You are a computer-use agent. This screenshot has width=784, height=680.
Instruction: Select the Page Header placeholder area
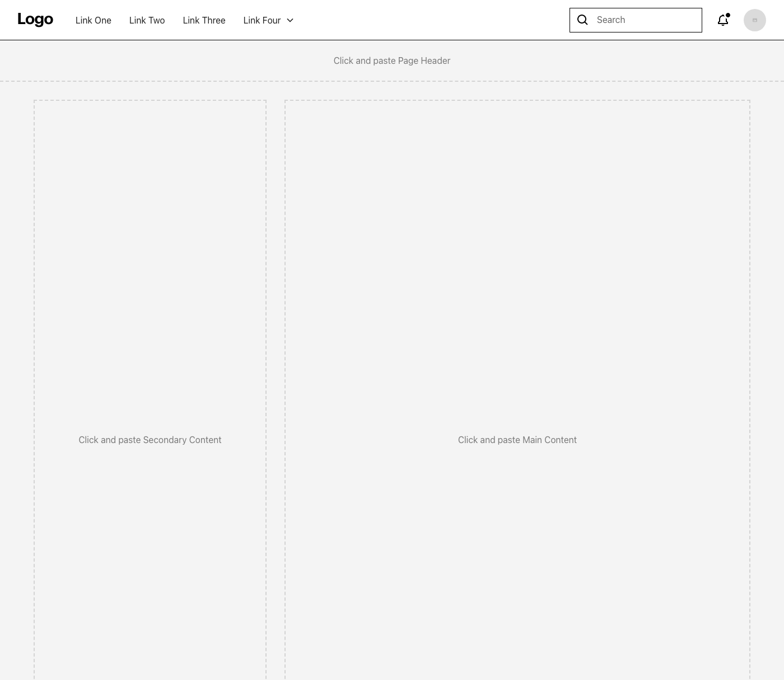coord(392,60)
